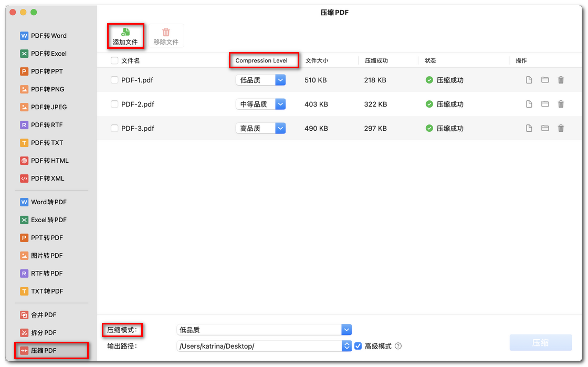Screen dimensions: 588x367
Task: Delete PDF-3.pdf using its trash icon
Action: click(x=561, y=128)
